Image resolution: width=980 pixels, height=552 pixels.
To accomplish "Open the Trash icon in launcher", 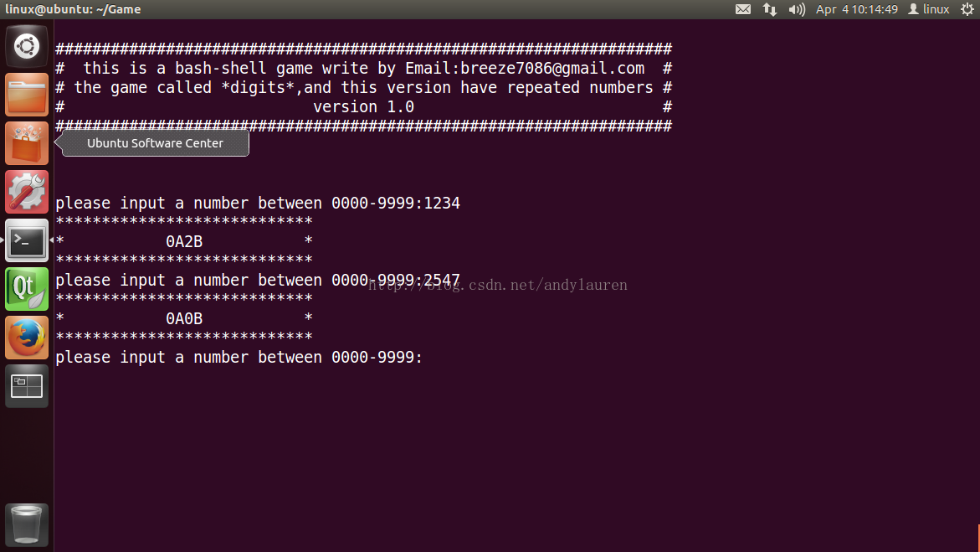I will click(x=26, y=524).
